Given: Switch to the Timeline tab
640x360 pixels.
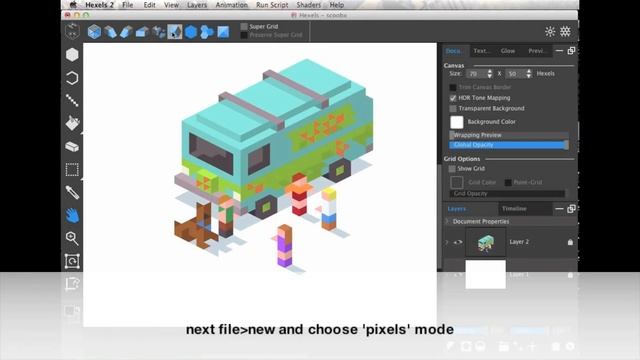Looking at the screenshot, I should click(514, 209).
